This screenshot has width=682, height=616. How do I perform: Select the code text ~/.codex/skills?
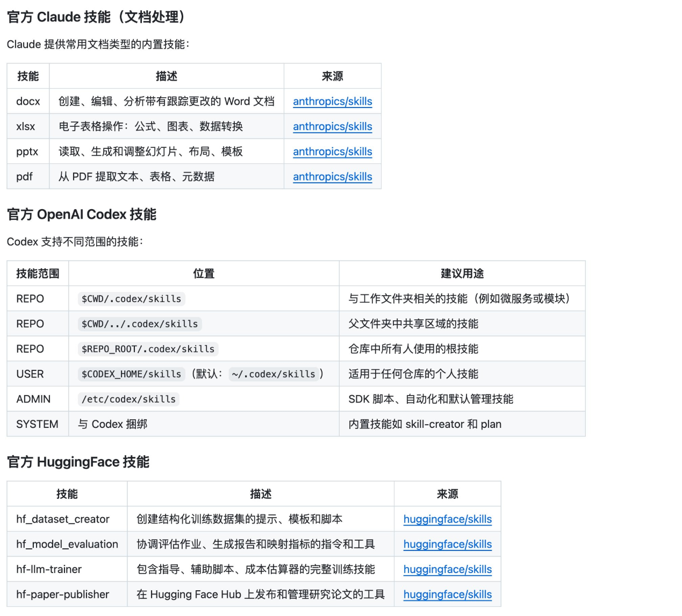pyautogui.click(x=273, y=374)
